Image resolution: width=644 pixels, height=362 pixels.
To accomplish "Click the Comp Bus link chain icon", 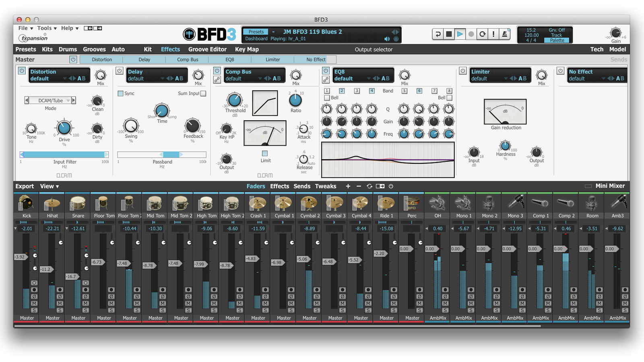I will (217, 80).
